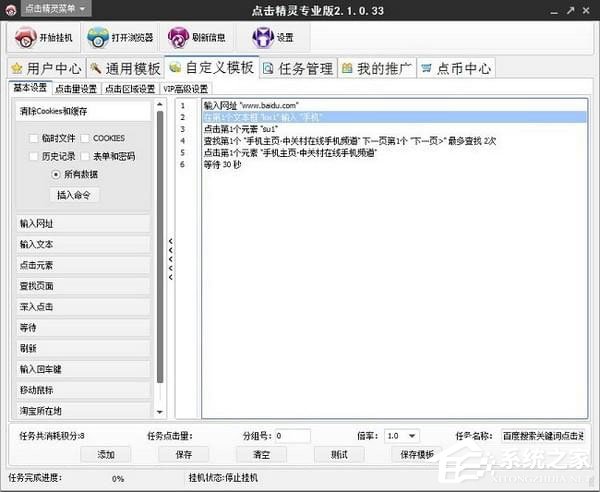600x492 pixels.
Task: Click the app logo in title bar
Action: [x=10, y=10]
